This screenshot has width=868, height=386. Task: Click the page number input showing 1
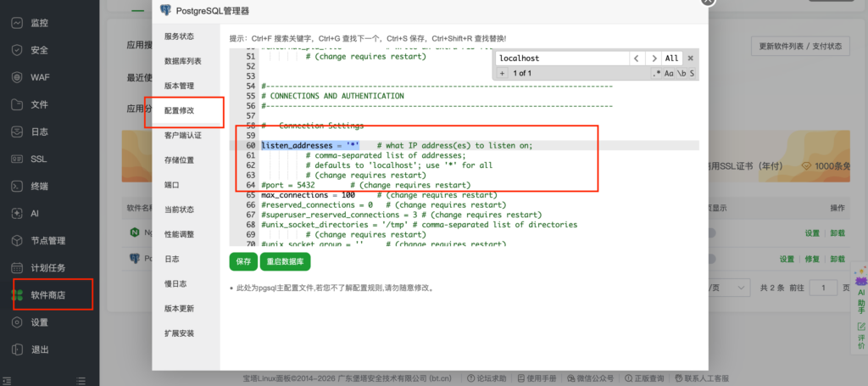tap(823, 288)
